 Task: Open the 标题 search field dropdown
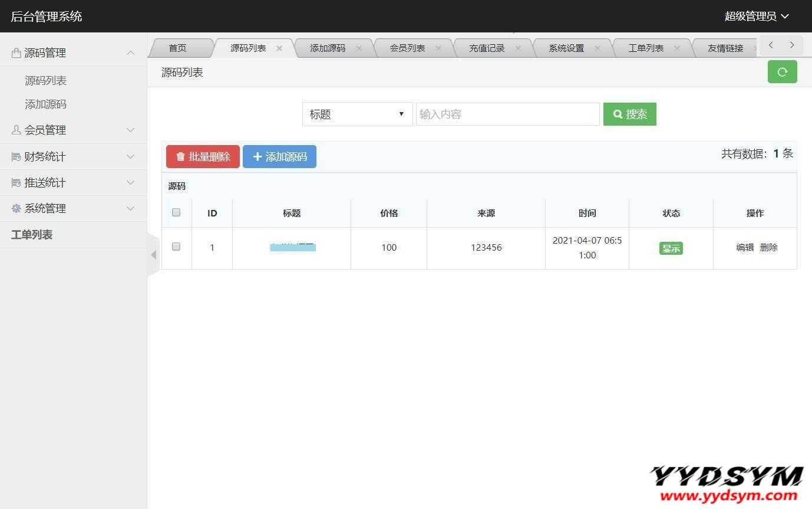[357, 114]
